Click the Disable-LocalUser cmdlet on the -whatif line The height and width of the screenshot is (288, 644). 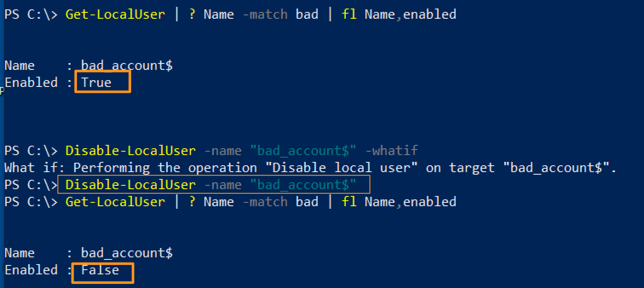click(x=130, y=150)
